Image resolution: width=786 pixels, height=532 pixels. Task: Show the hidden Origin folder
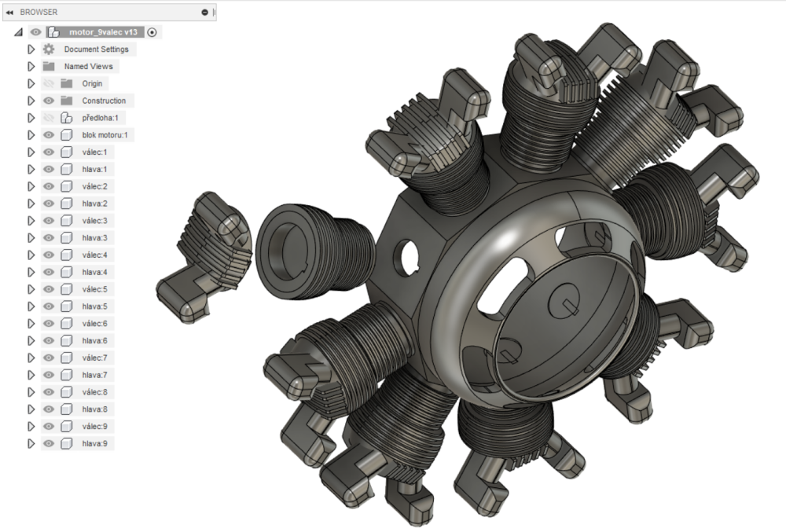(x=49, y=83)
